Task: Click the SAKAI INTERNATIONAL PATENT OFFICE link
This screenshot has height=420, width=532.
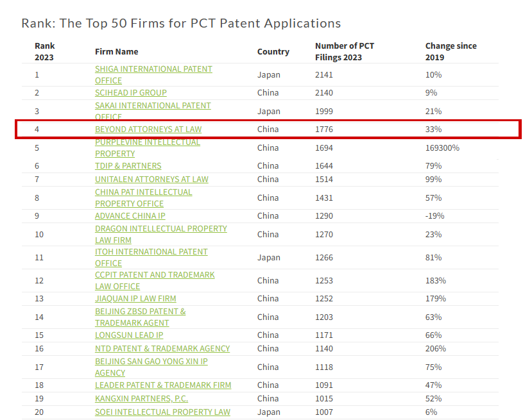Action: (x=153, y=111)
